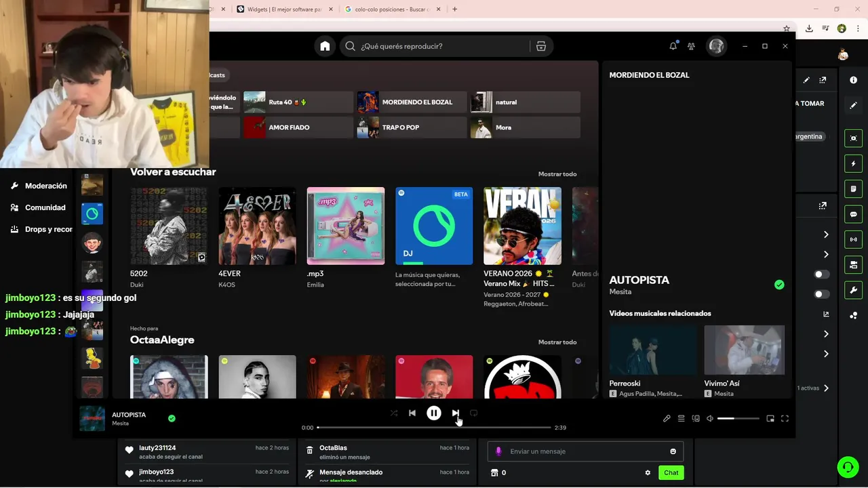868x488 pixels.
Task: Open the 4EVER album cover by K4OS
Action: click(x=257, y=226)
